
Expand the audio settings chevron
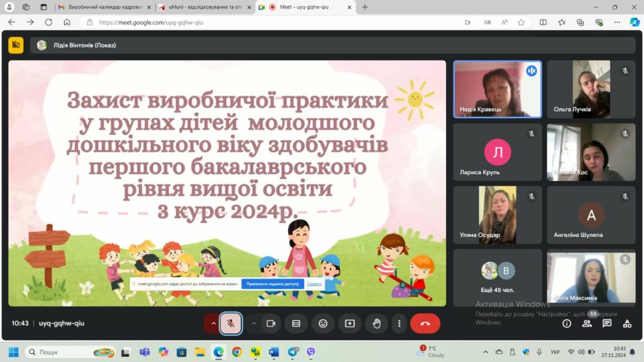point(213,324)
